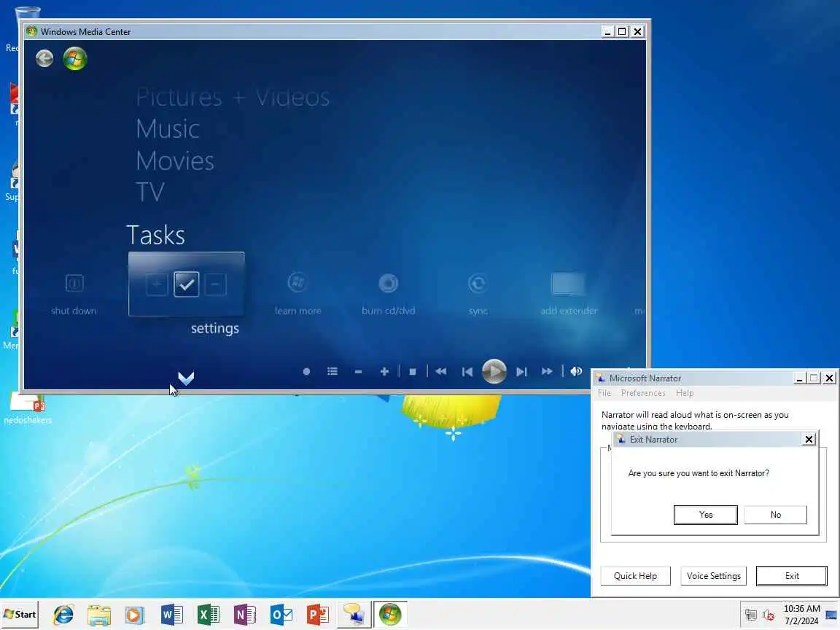Screen dimensions: 840x630
Task: Select Music in the Media Center menu
Action: click(168, 129)
